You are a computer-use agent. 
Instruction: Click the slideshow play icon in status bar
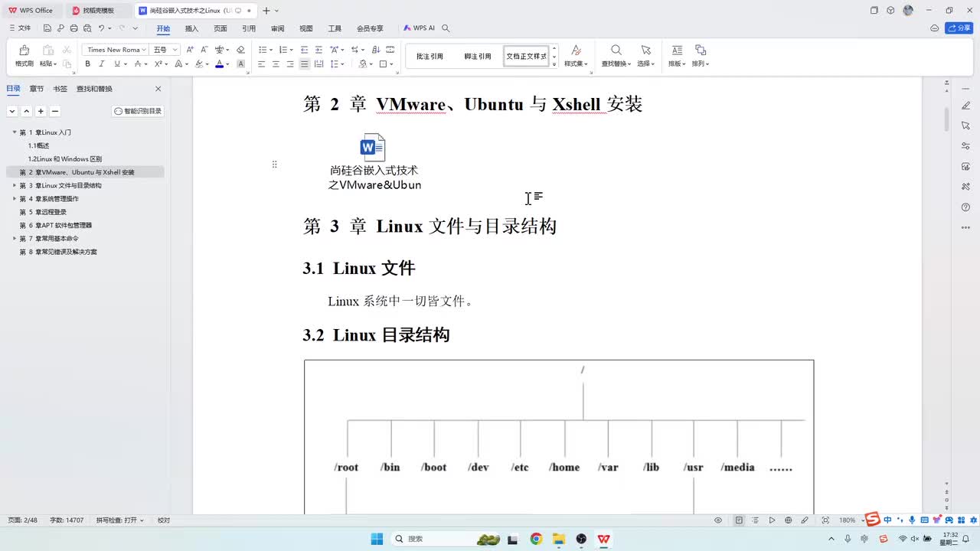(x=772, y=520)
